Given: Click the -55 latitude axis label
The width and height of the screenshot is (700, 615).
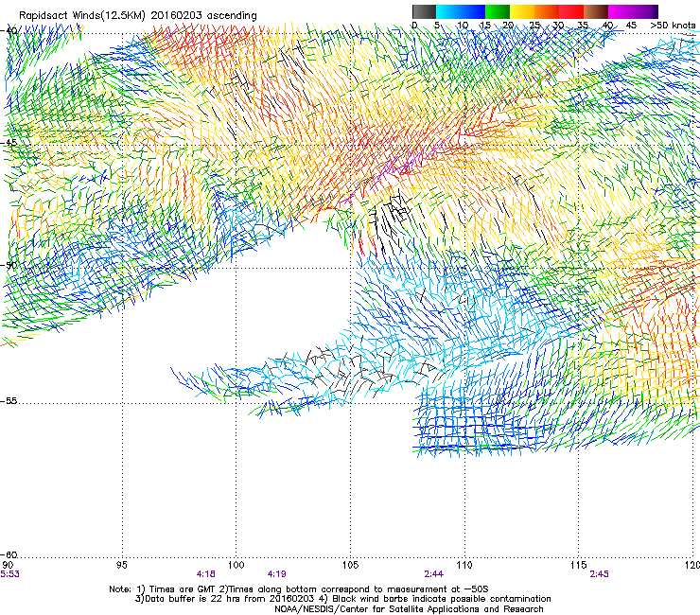Looking at the screenshot, I should tap(9, 400).
